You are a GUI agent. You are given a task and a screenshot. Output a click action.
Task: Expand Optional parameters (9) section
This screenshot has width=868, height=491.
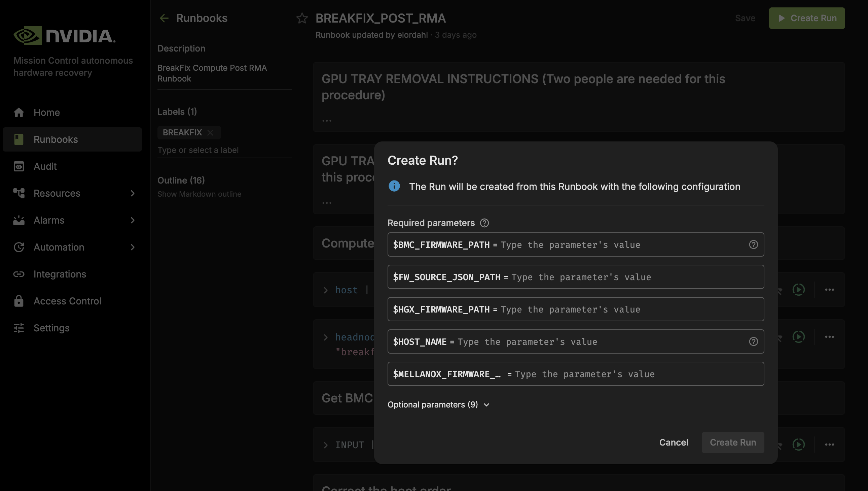(x=438, y=405)
